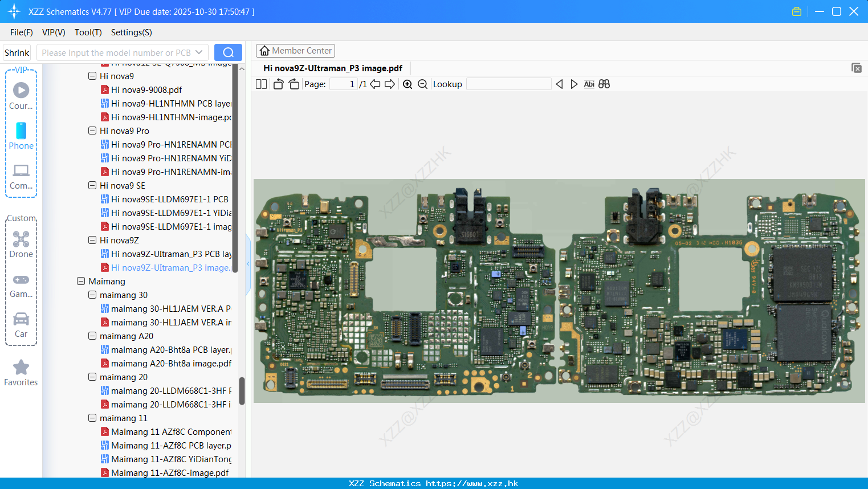Open Maimang 11 AZf8C Component file
The image size is (868, 489).
[x=166, y=431]
